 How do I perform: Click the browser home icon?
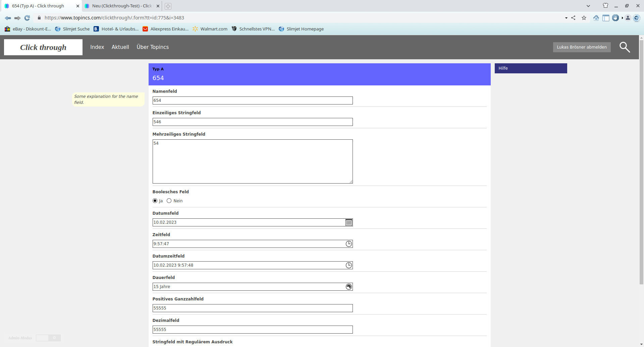596,18
